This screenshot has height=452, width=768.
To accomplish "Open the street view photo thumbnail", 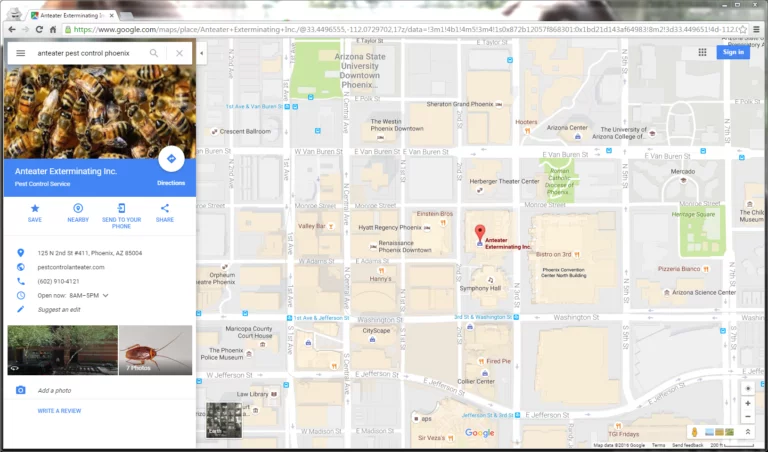I will tap(62, 350).
